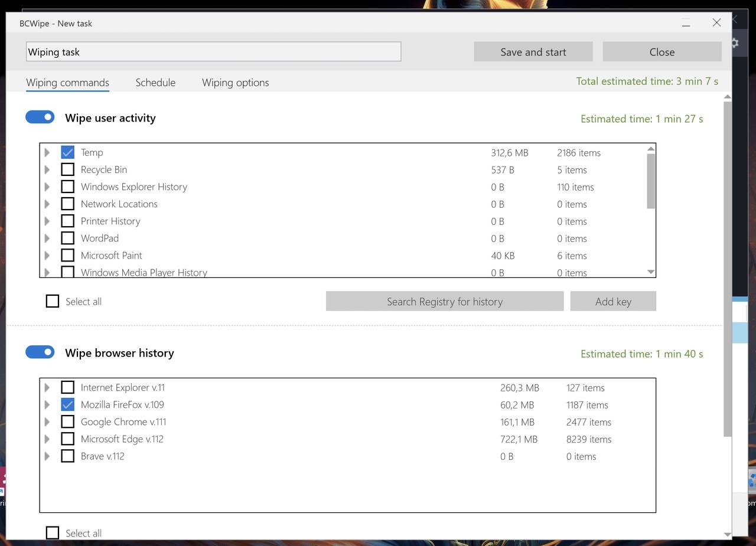Viewport: 756px width, 546px height.
Task: Tick Select all for Wipe user activity
Action: [53, 301]
